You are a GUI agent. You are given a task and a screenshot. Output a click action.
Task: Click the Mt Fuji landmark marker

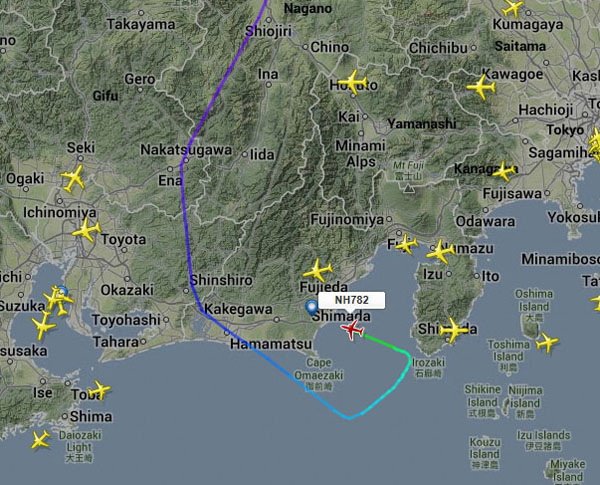[x=409, y=188]
